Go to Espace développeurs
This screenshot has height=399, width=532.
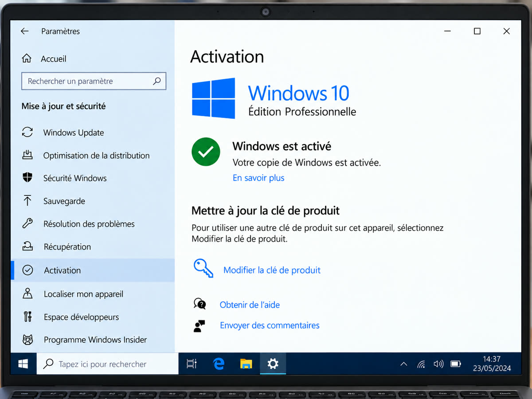(81, 317)
